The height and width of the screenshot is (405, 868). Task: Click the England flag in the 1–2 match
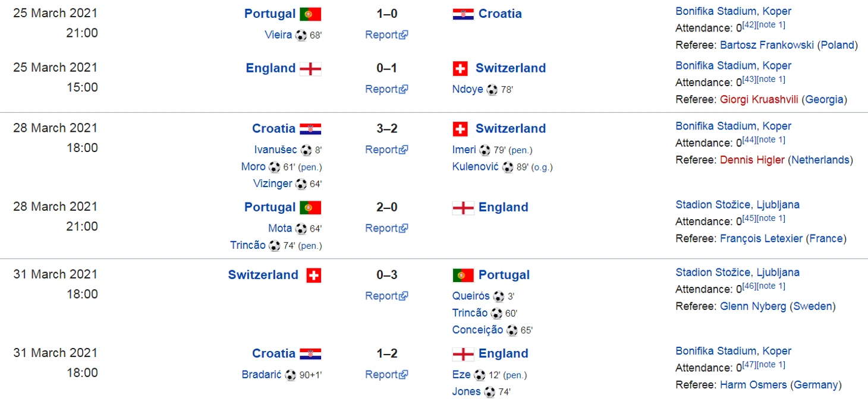pos(463,354)
